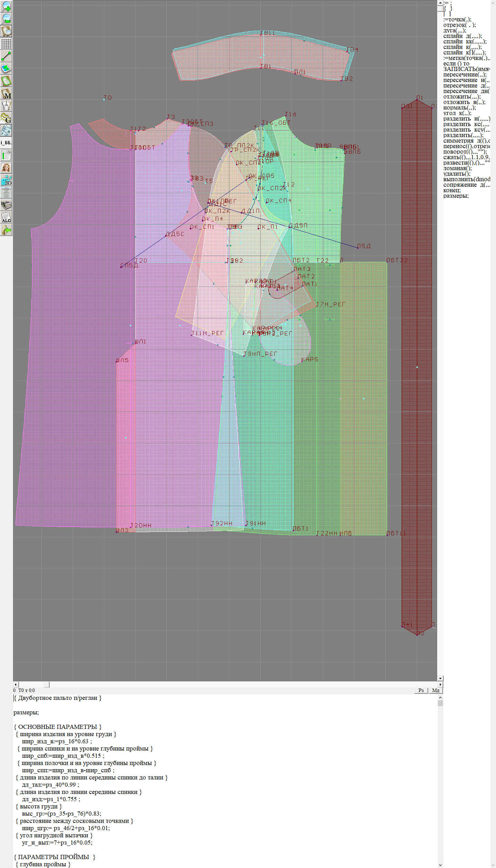Screen dimensions: 496x868
Task: Select the compass drawing tool
Action: coord(6,106)
